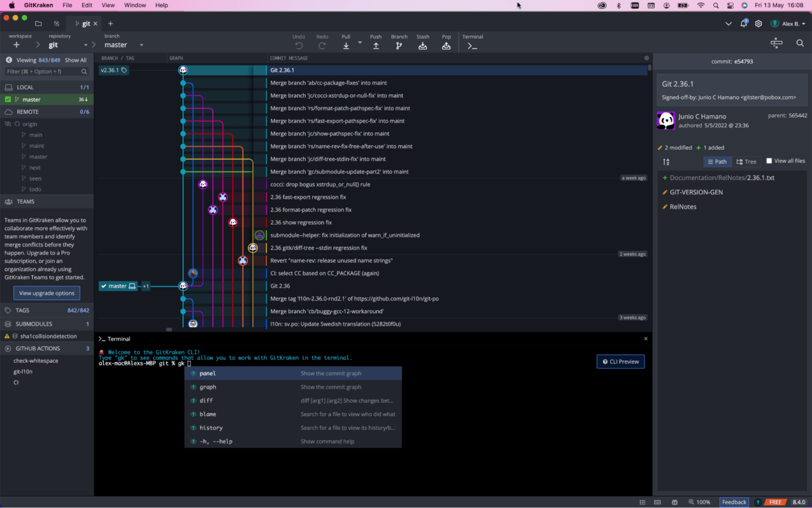Open the master branch dropdown
This screenshot has height=508, width=812.
click(x=141, y=45)
